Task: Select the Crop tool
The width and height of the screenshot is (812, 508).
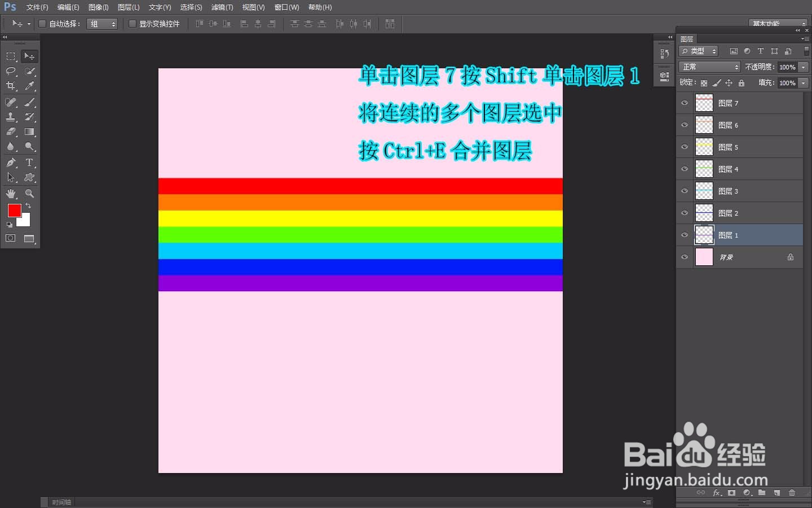Action: point(10,86)
